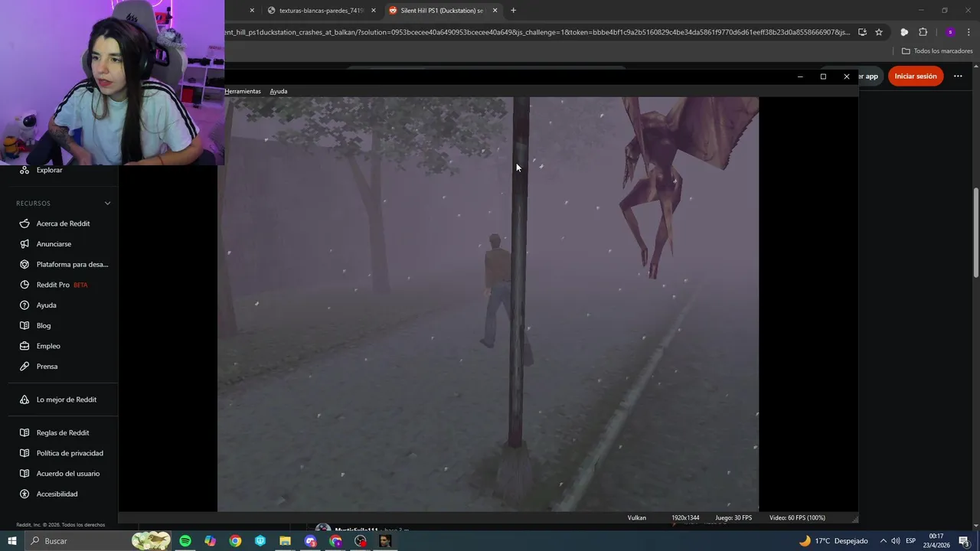980x551 pixels.
Task: Bookmark this page with star icon
Action: click(x=879, y=32)
